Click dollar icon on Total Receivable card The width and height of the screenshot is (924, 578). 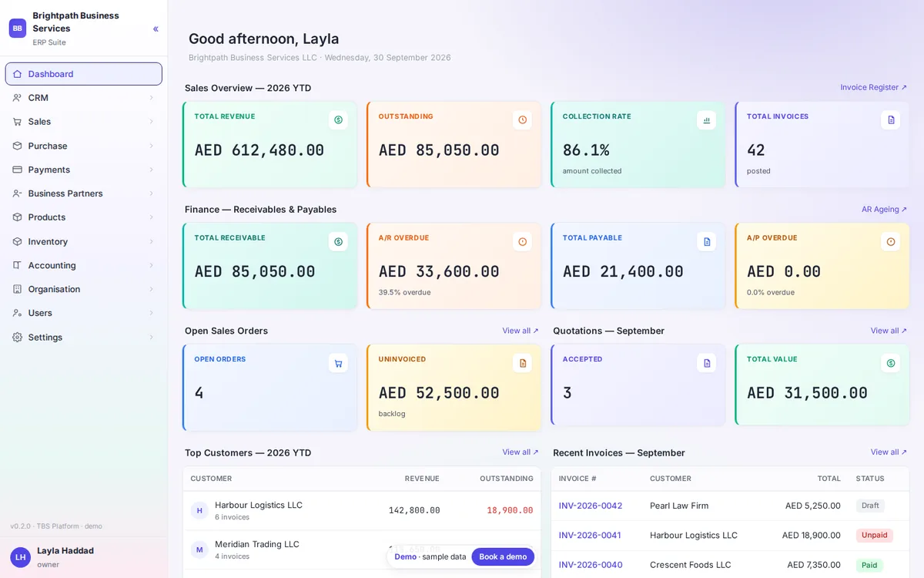tap(338, 242)
